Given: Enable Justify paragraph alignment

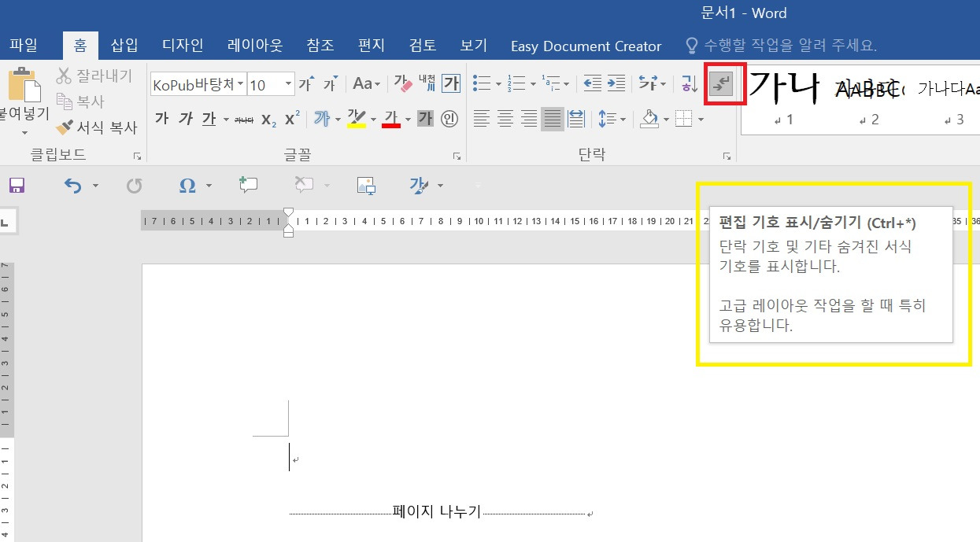Looking at the screenshot, I should click(x=552, y=118).
